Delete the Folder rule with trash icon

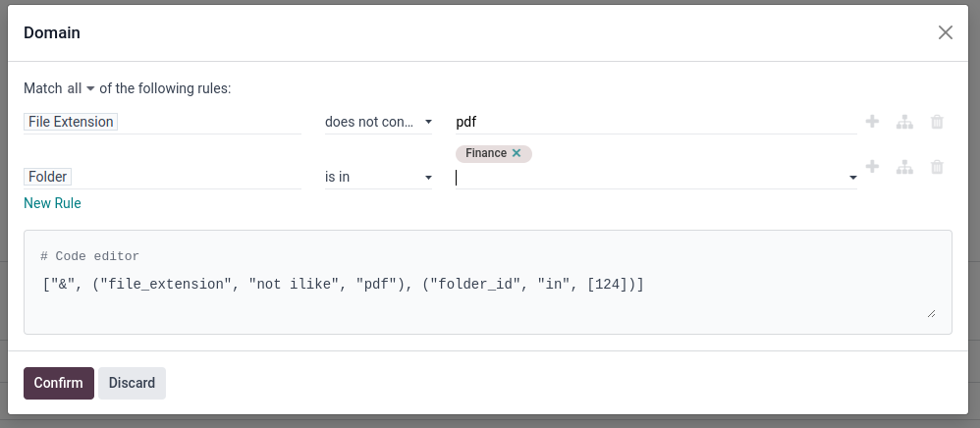[x=937, y=167]
